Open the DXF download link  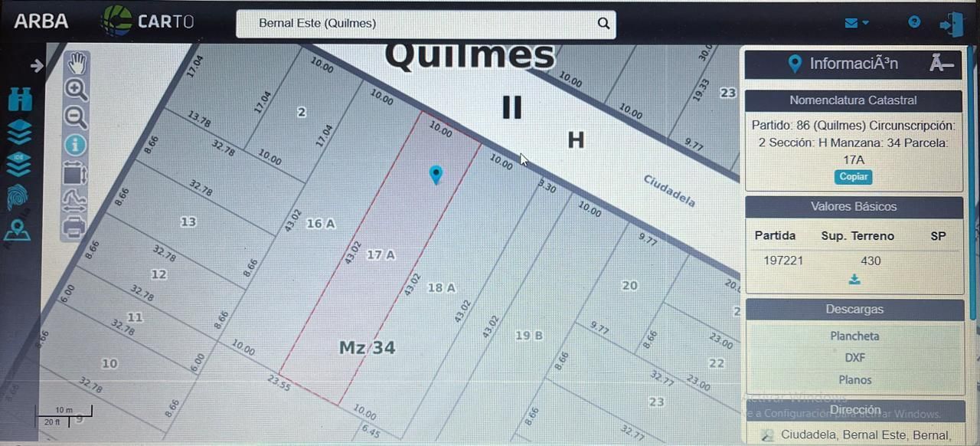(854, 357)
